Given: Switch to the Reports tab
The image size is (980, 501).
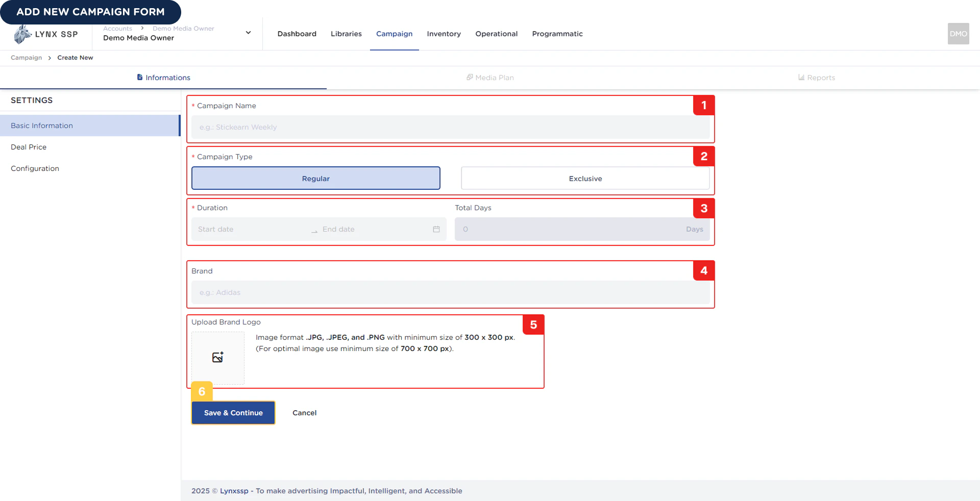Looking at the screenshot, I should coord(817,78).
